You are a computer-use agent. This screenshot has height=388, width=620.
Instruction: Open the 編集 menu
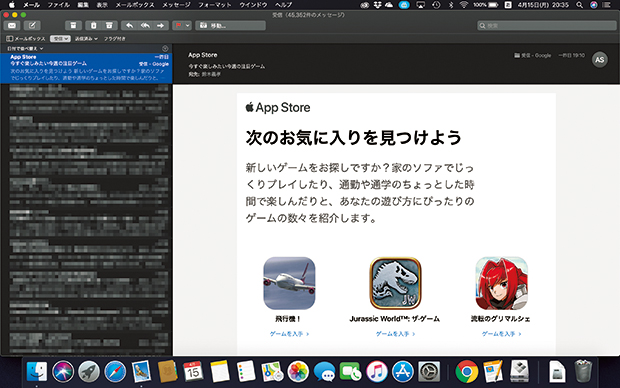click(x=83, y=5)
